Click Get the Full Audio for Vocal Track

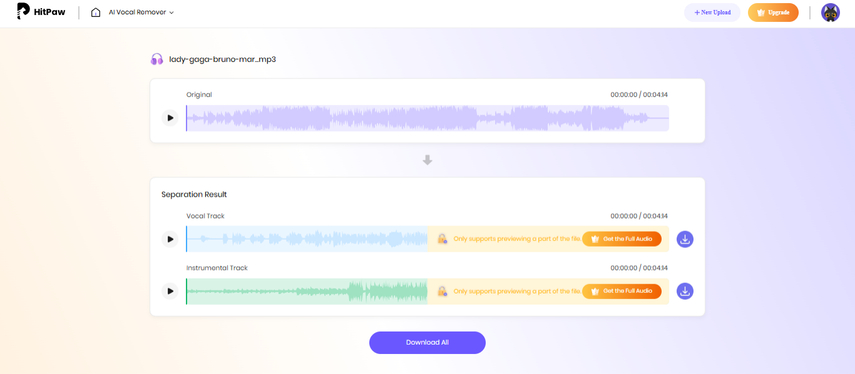click(622, 239)
